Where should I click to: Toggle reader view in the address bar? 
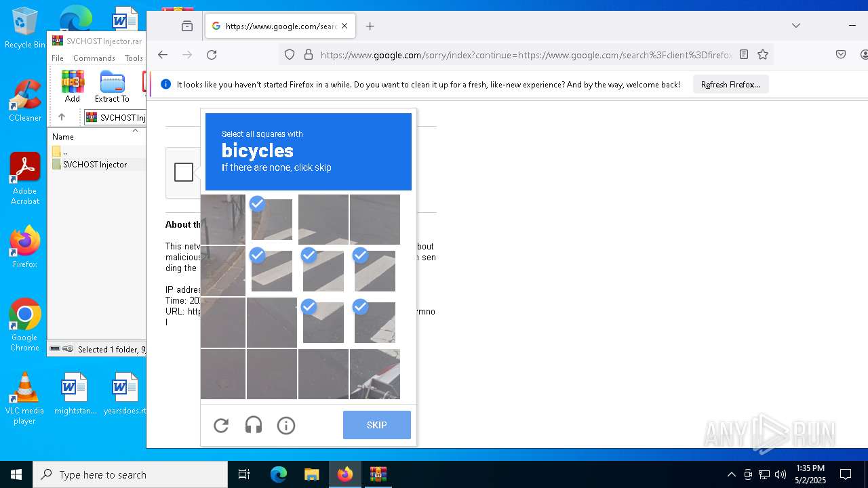(x=744, y=55)
